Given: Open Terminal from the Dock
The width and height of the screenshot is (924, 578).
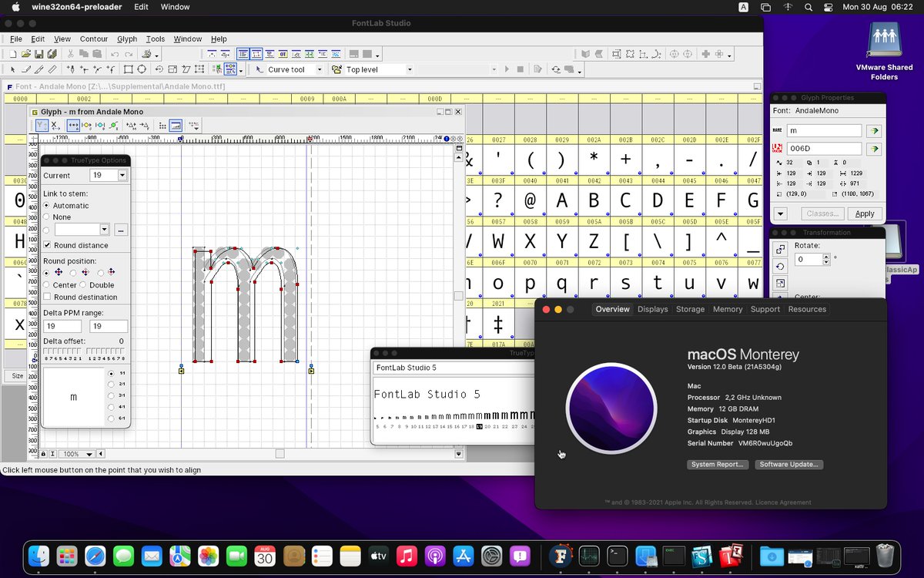Looking at the screenshot, I should click(x=617, y=556).
